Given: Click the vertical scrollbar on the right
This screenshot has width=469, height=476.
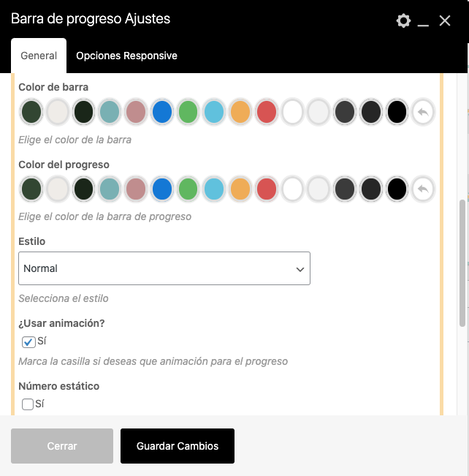Looking at the screenshot, I should pyautogui.click(x=462, y=263).
